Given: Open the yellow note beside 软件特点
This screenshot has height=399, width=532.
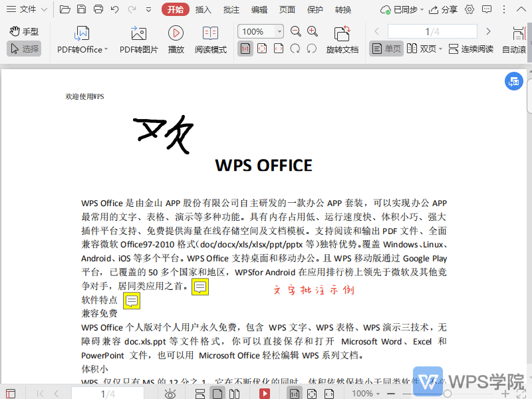Looking at the screenshot, I should [x=132, y=301].
